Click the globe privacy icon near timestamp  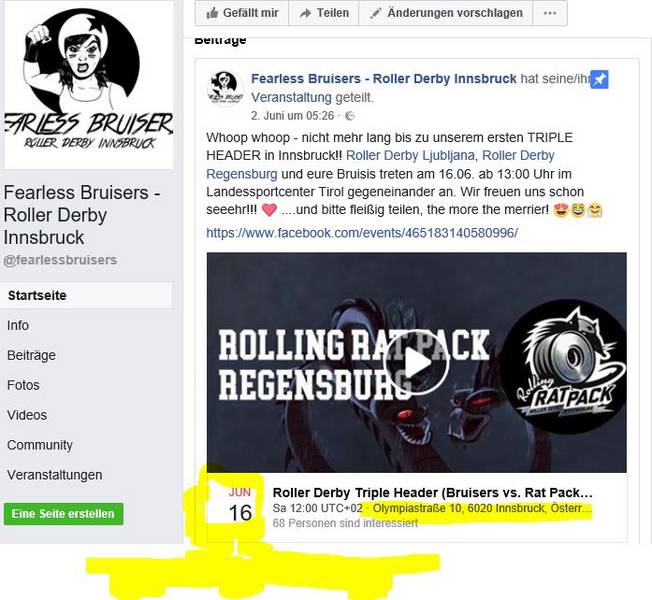click(x=350, y=116)
